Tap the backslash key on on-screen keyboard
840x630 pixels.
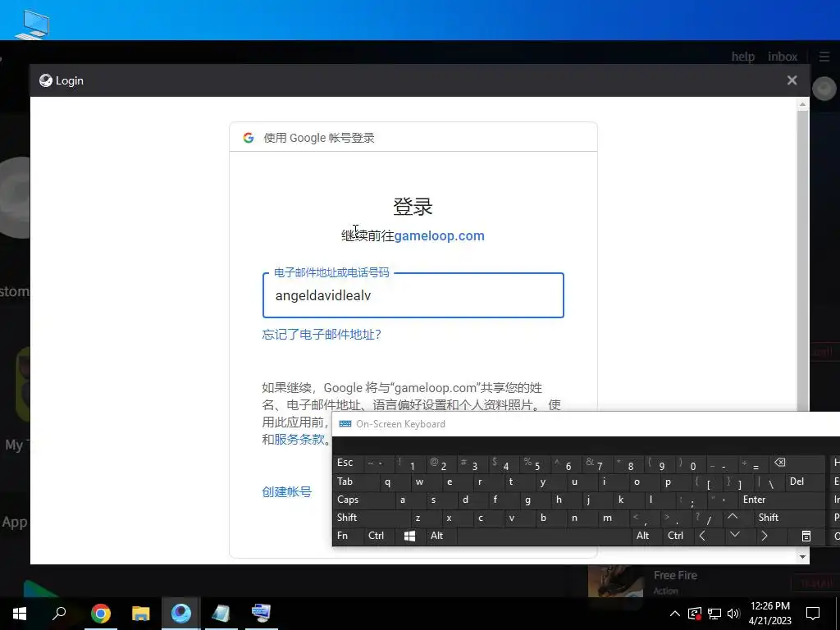[769, 482]
